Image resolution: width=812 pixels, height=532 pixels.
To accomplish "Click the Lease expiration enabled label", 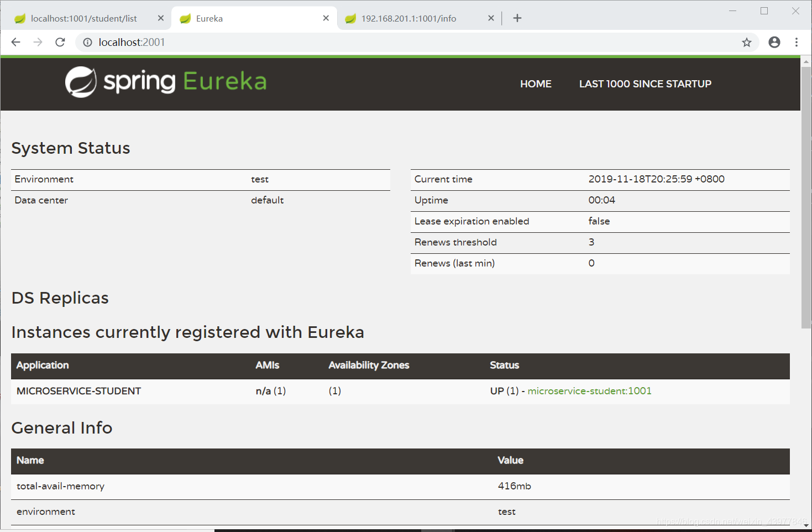I will 472,221.
